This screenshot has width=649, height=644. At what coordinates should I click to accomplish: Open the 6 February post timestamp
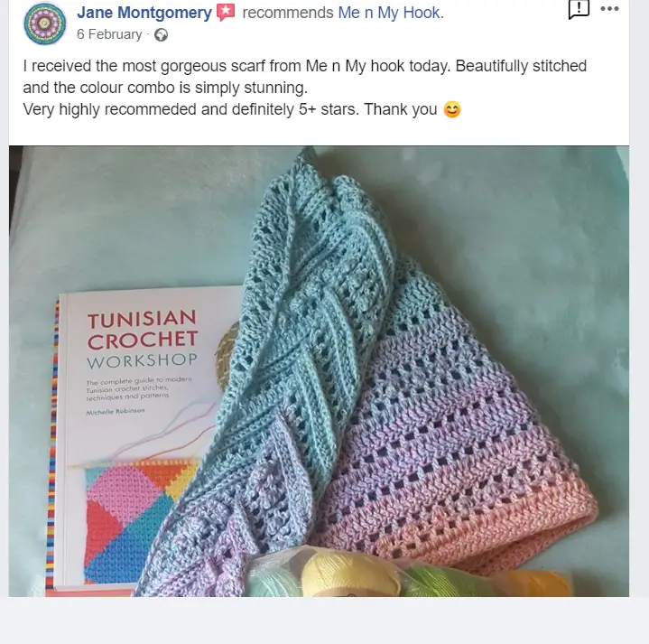click(x=109, y=34)
